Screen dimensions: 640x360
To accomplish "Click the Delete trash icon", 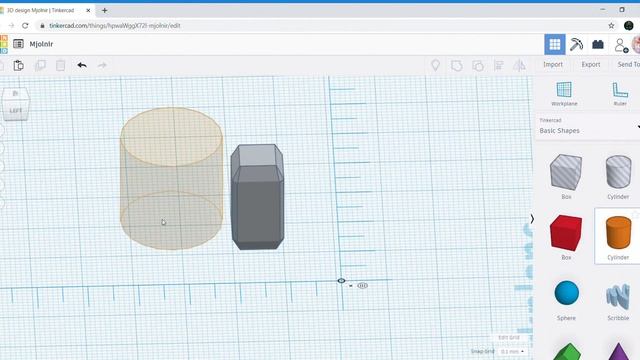I will [60, 65].
